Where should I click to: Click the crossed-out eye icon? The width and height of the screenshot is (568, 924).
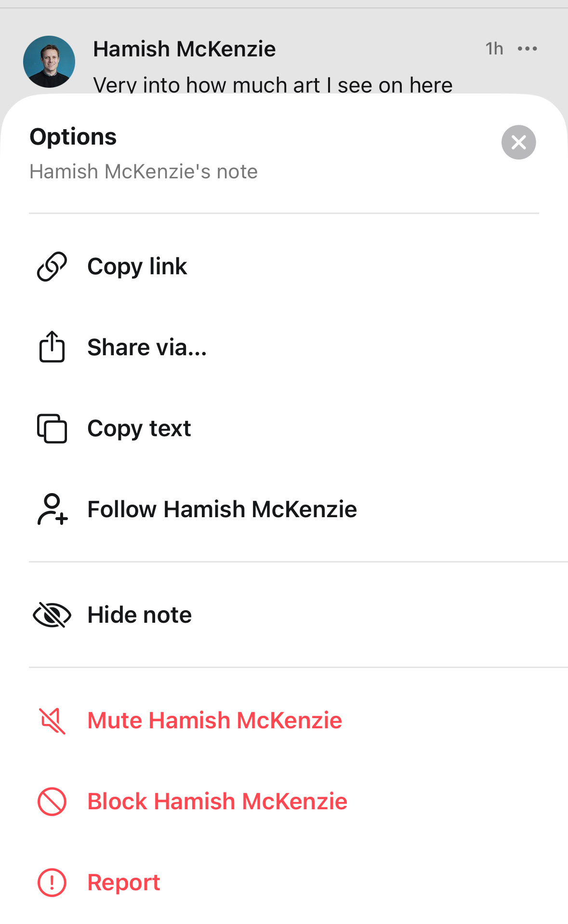point(52,615)
